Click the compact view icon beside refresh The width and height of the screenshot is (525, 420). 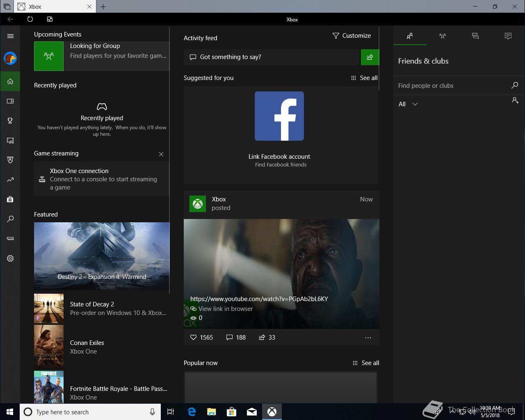(50, 19)
